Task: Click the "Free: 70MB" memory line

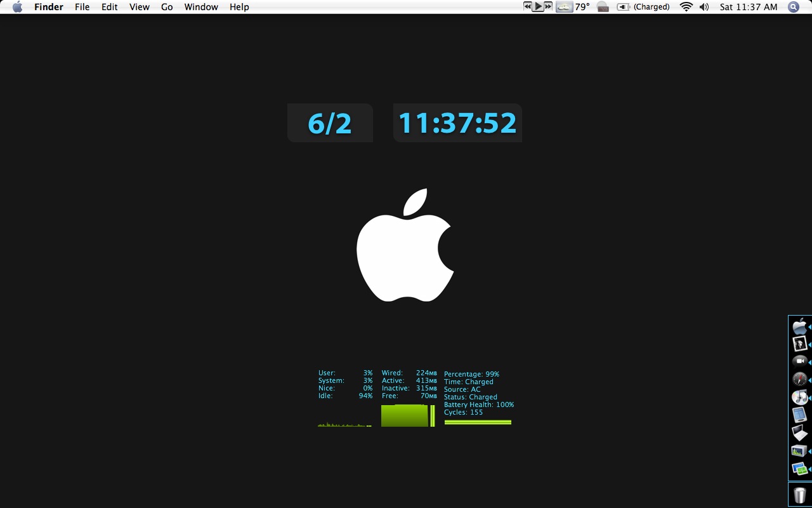Action: click(409, 396)
